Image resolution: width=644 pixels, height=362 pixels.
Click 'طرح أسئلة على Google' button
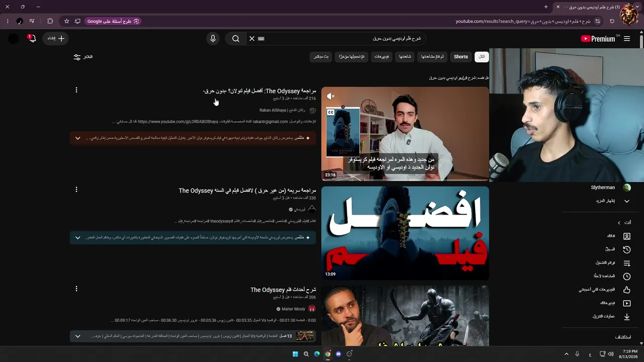pyautogui.click(x=113, y=21)
